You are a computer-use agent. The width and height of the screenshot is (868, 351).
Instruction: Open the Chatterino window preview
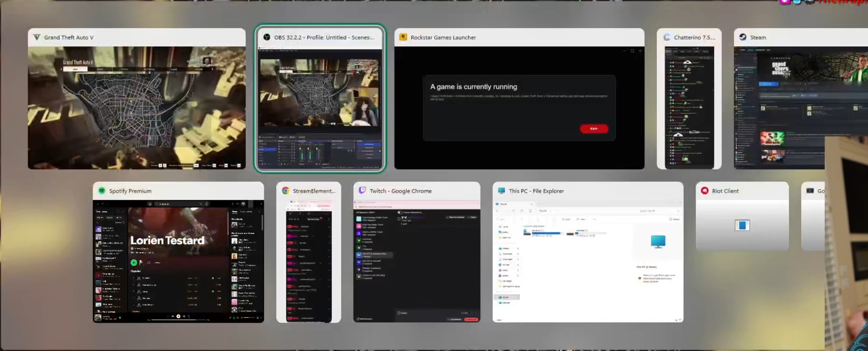tap(689, 108)
